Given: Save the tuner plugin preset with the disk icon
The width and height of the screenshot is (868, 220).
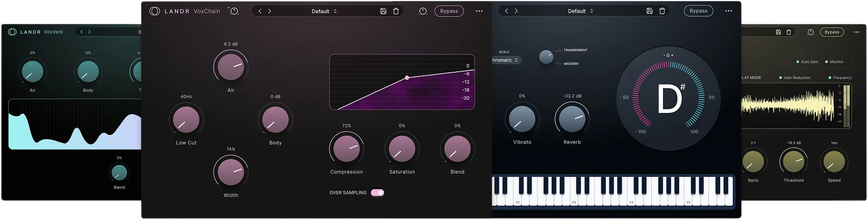Looking at the screenshot, I should pos(650,11).
